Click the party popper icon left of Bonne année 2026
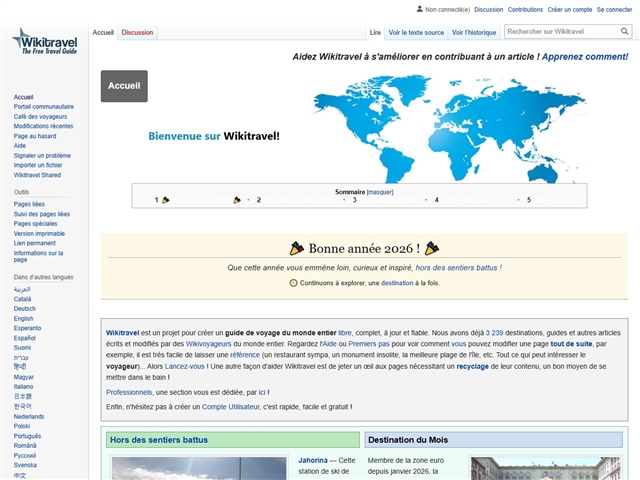This screenshot has height=480, width=640. click(297, 248)
